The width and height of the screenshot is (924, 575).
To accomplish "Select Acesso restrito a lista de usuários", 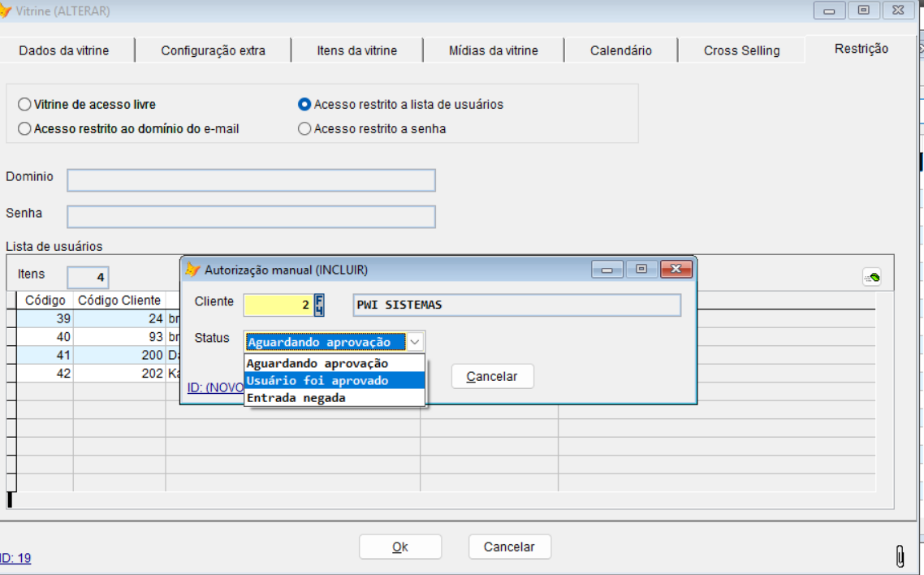I will [x=304, y=104].
